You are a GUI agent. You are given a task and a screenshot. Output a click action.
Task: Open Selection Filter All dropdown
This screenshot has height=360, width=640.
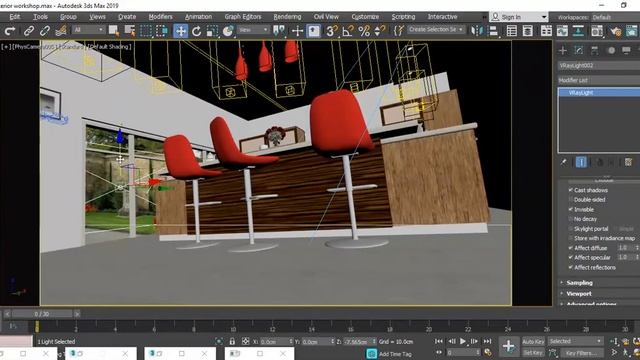(89, 30)
